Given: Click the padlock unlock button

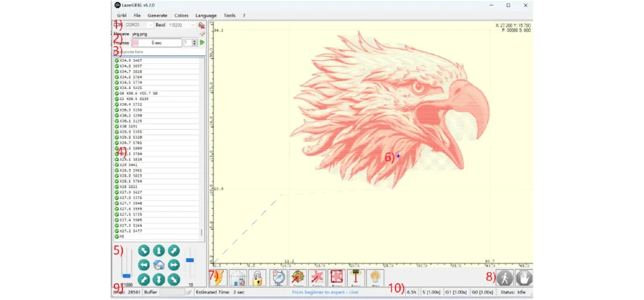Looking at the screenshot, I should coord(258,278).
